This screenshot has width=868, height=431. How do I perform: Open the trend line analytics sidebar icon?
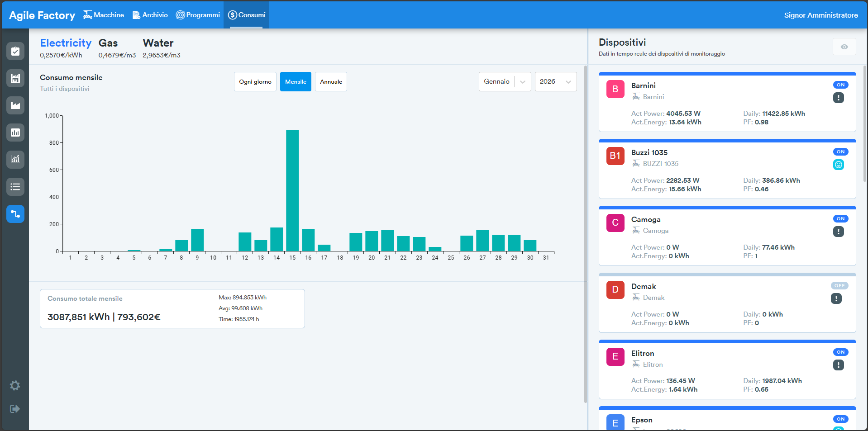15,159
